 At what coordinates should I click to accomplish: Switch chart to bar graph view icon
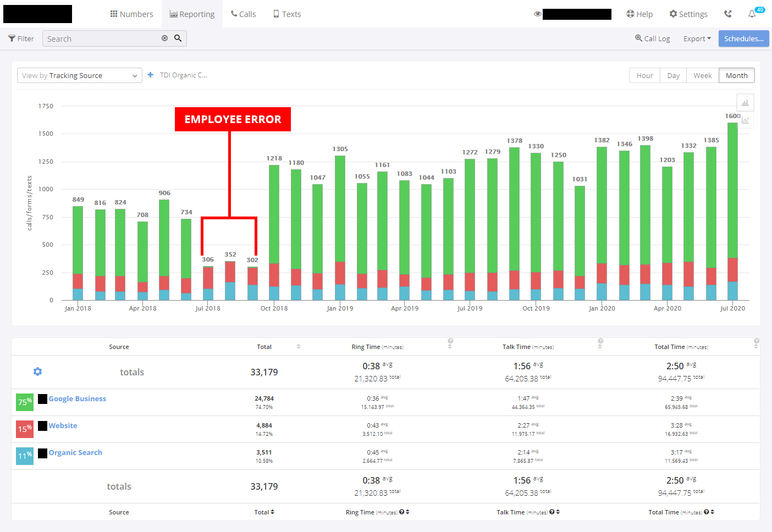(x=745, y=103)
